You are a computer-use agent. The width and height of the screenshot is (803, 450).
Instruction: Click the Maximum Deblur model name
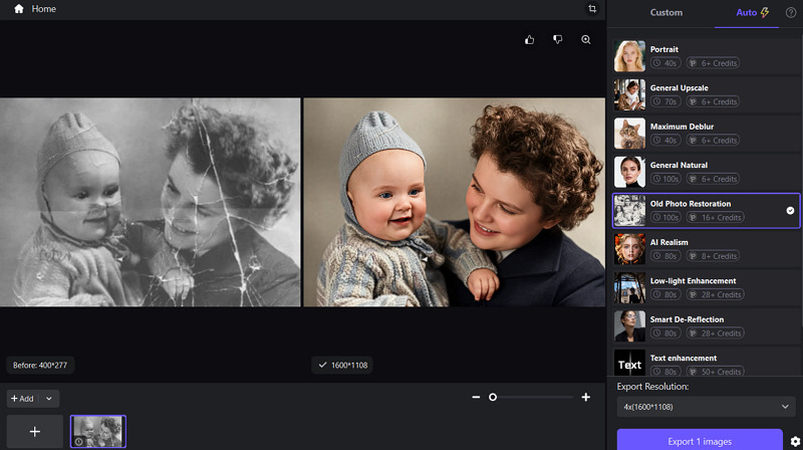(x=682, y=126)
